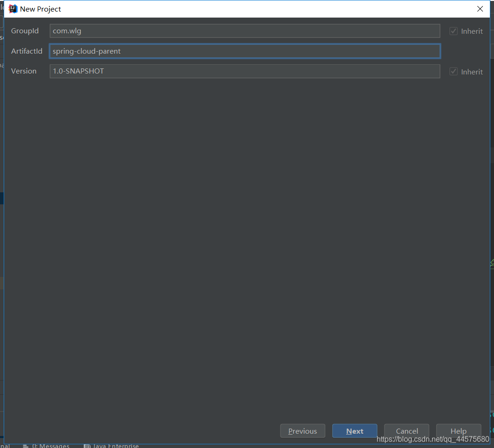Screen dimensions: 494x448
Task: Open the Java Enterprise tool window tab
Action: 111,446
